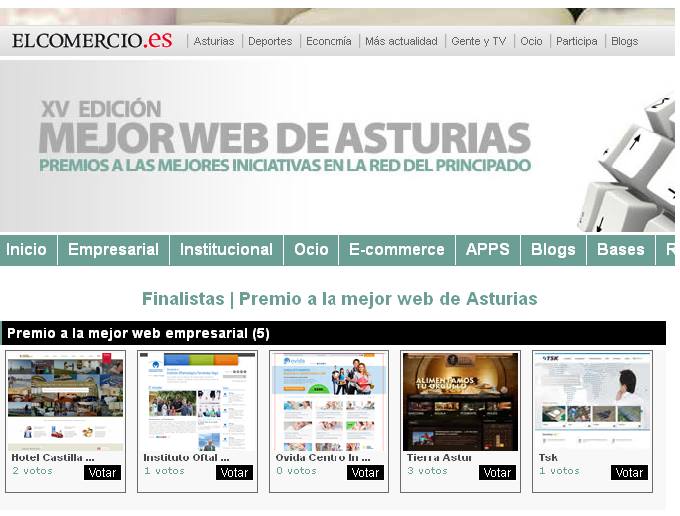Screen dimensions: 680x516
Task: Open the Blogs link in top header
Action: coord(624,41)
